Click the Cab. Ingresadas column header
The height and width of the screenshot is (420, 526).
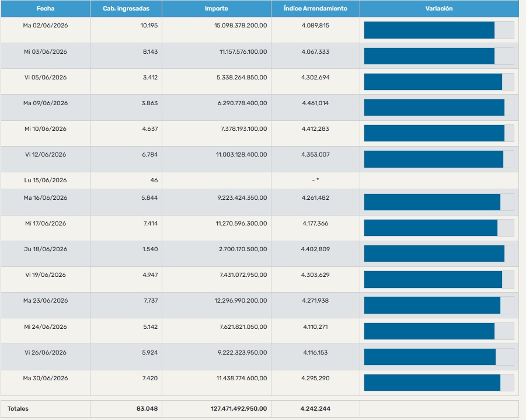point(126,9)
